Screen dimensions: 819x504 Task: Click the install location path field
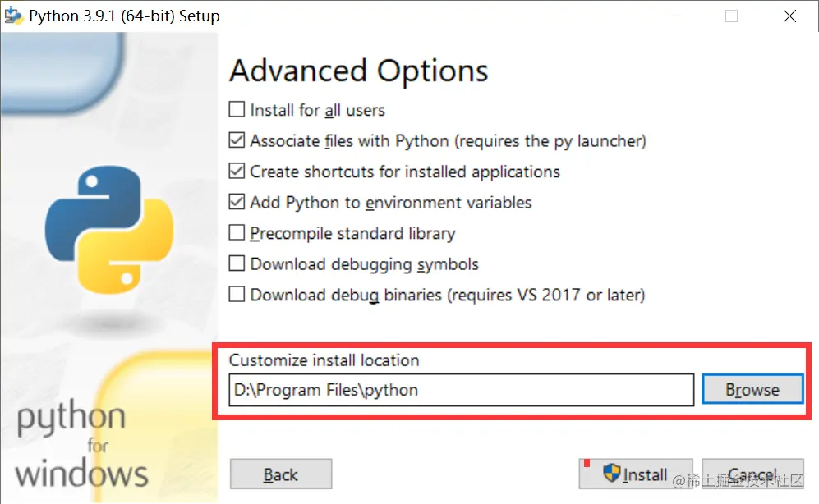coord(462,390)
